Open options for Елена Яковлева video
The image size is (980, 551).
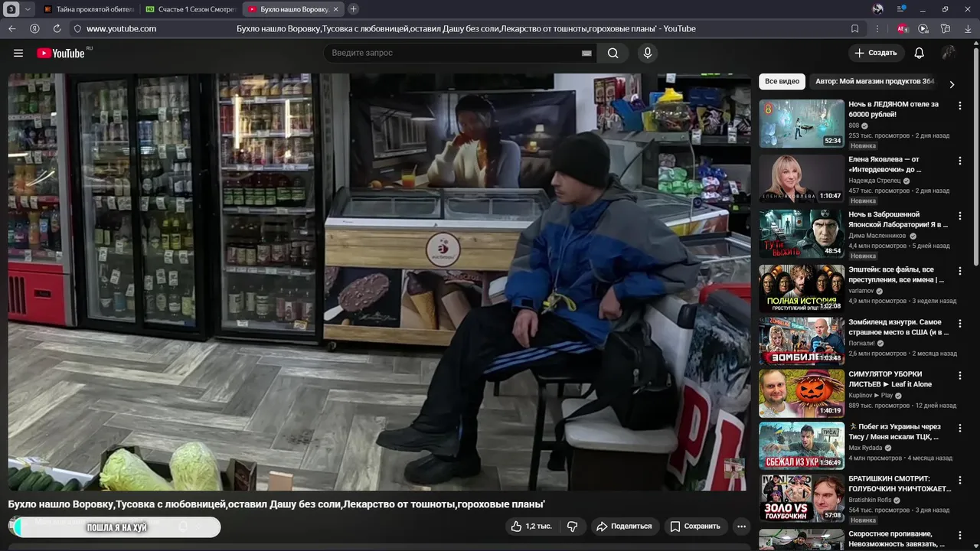pos(960,161)
